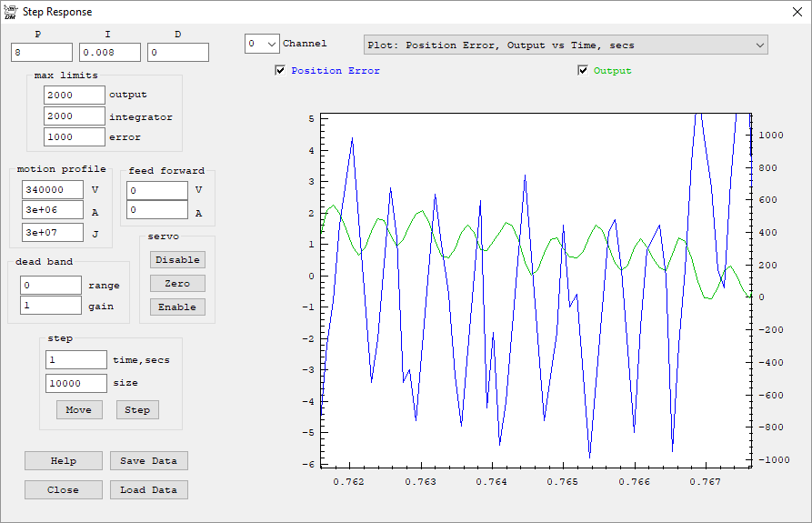Click the Save Data button
Screen dimensions: 812x523
click(148, 460)
